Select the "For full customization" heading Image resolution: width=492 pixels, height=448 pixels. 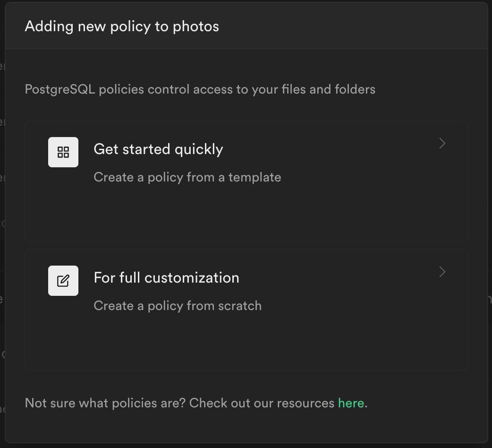pyautogui.click(x=166, y=277)
